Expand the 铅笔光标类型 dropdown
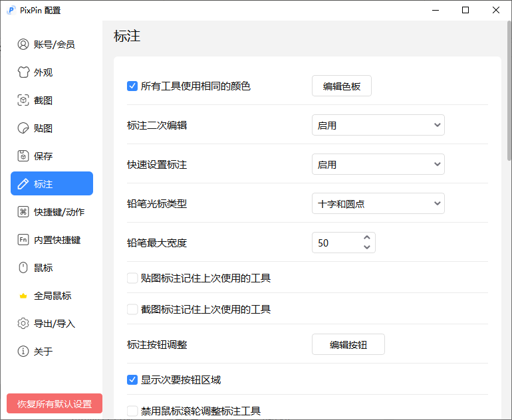This screenshot has width=512, height=420. pyautogui.click(x=378, y=203)
